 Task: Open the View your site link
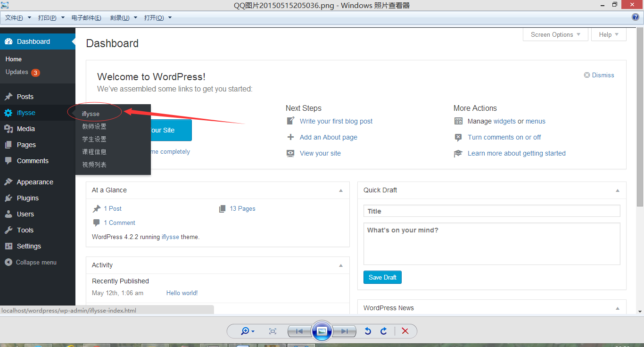[x=320, y=153]
